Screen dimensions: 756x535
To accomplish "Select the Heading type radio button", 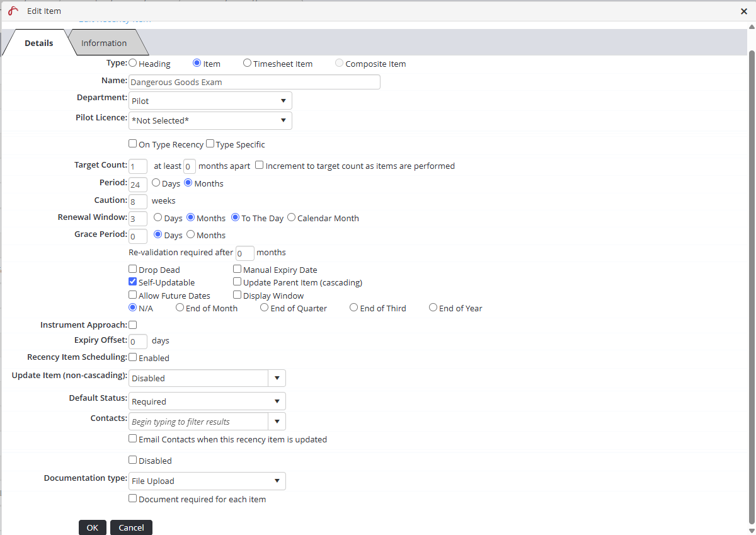I will 133,63.
